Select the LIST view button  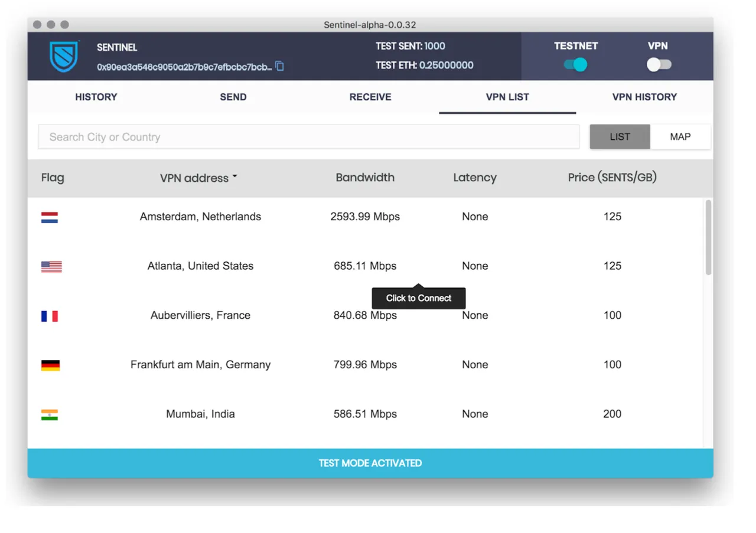click(620, 136)
